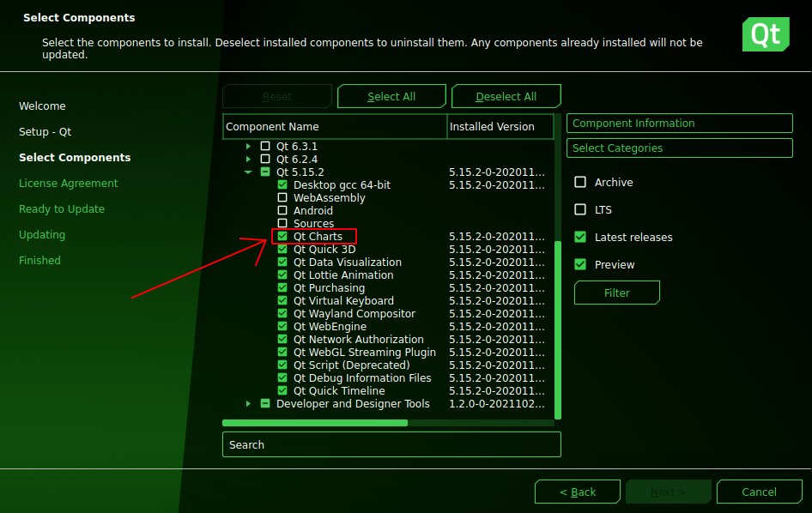Toggle Developer and Designer Tools checkbox
The height and width of the screenshot is (513, 812).
click(265, 403)
